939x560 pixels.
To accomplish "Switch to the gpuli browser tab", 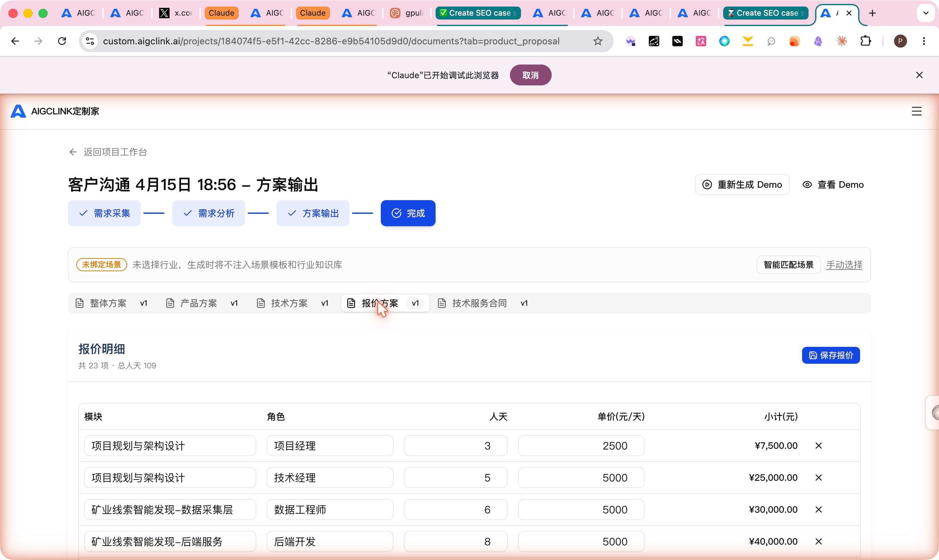I will [x=407, y=13].
